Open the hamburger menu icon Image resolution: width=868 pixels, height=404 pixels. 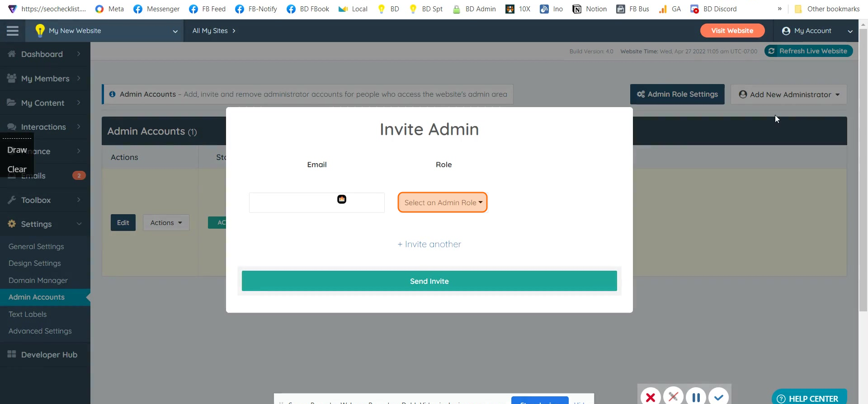point(13,31)
